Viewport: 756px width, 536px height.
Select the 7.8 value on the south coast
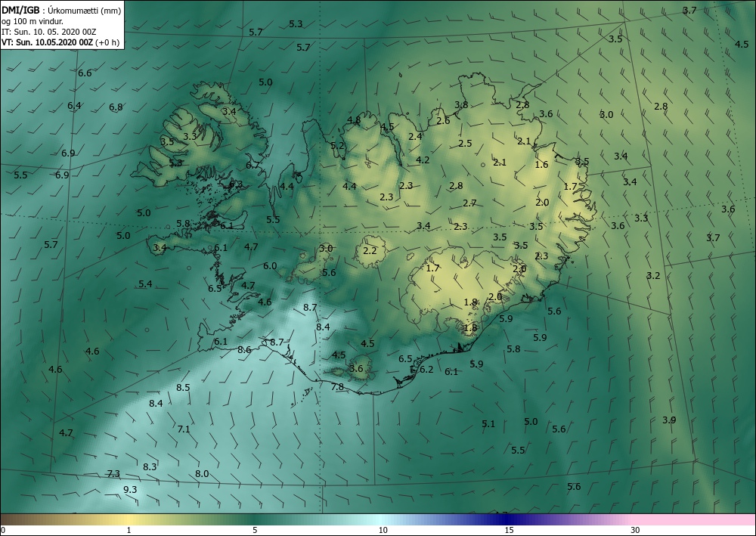[x=337, y=386]
